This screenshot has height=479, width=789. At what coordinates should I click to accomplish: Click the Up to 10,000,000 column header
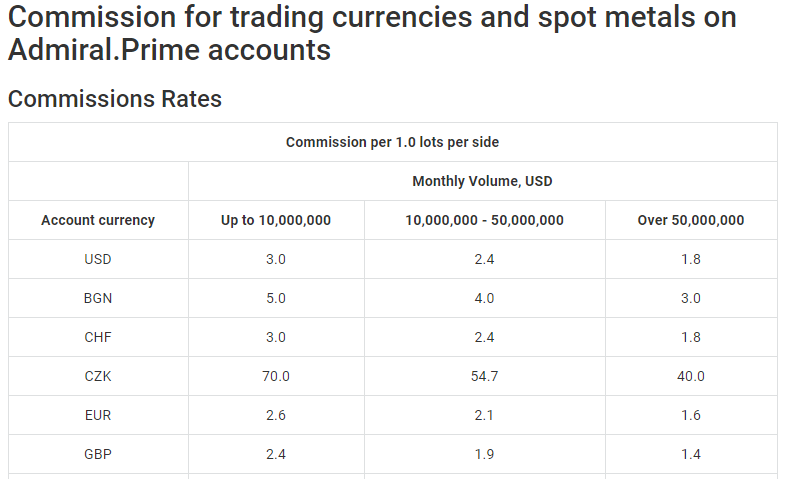pyautogui.click(x=276, y=220)
